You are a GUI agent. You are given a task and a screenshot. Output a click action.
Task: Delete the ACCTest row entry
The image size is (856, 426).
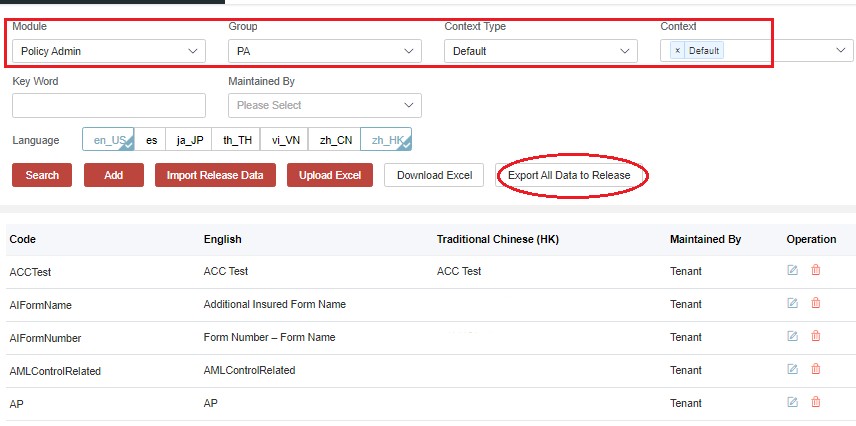pyautogui.click(x=816, y=270)
